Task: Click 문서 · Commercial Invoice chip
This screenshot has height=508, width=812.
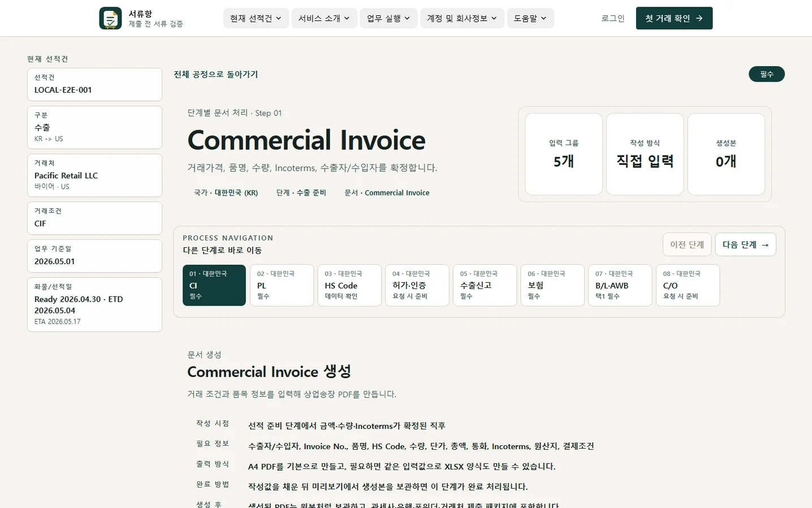Action: 387,193
